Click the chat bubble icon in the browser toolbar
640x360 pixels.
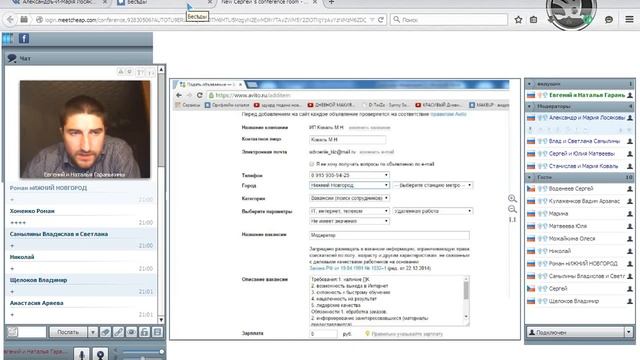tap(609, 20)
